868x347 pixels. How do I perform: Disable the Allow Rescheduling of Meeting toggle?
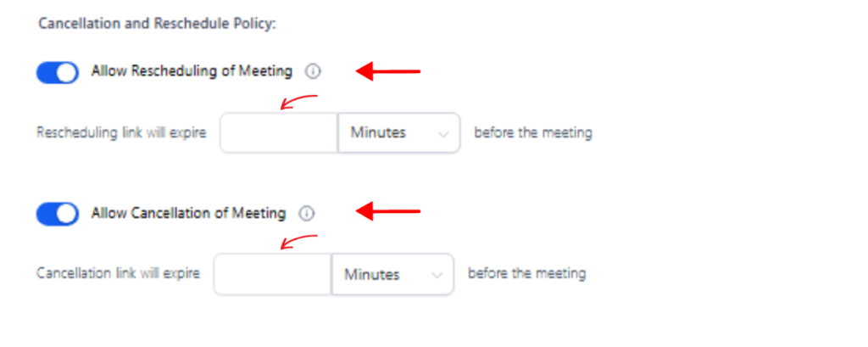pos(58,73)
